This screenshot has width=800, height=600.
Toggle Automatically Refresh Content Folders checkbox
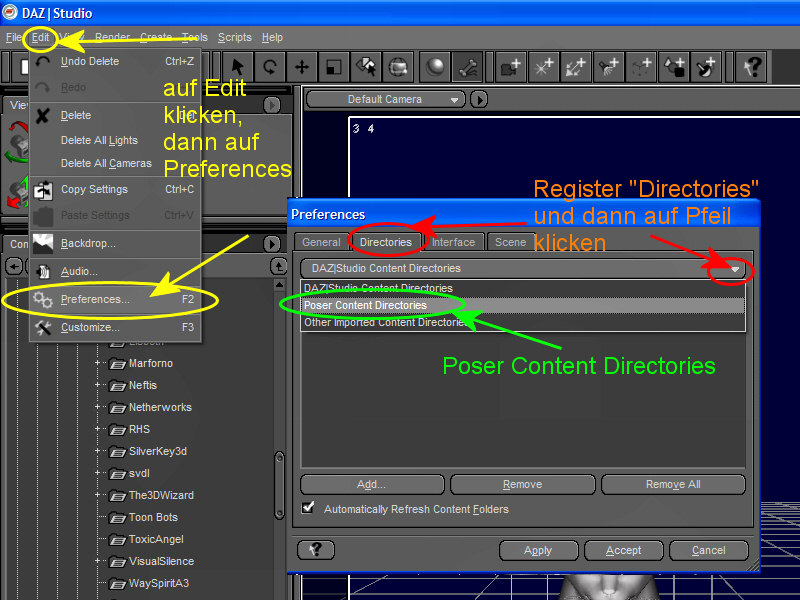[308, 508]
